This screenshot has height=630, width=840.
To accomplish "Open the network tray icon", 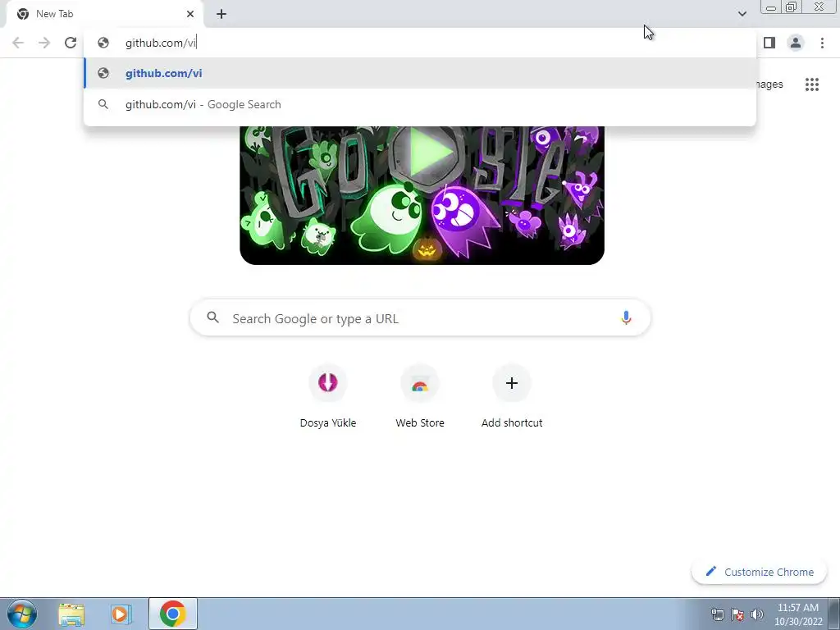I will 717,614.
